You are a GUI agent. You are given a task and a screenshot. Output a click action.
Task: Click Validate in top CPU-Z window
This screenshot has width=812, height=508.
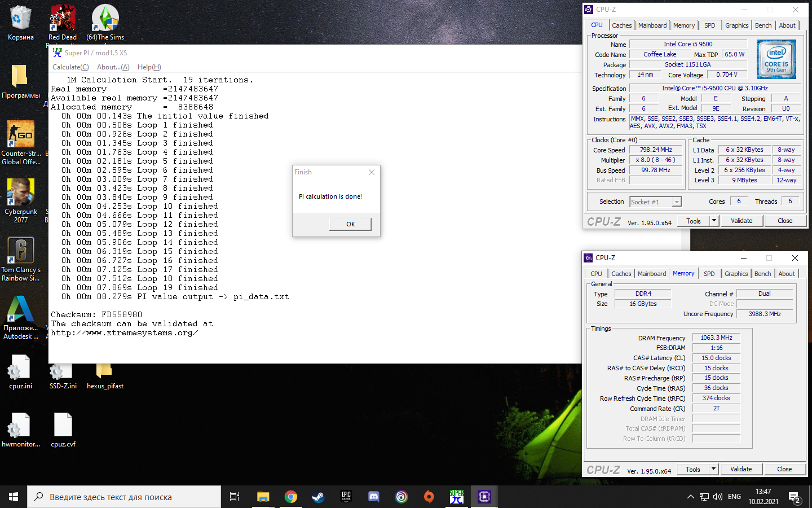pos(742,221)
